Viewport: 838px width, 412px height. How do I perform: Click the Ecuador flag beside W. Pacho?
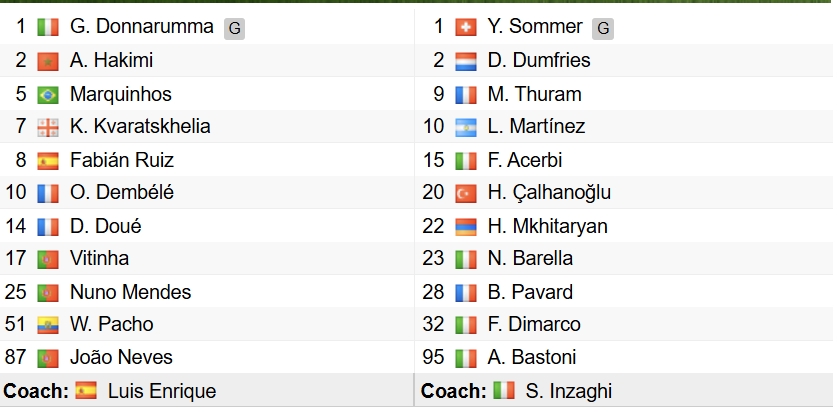47,325
